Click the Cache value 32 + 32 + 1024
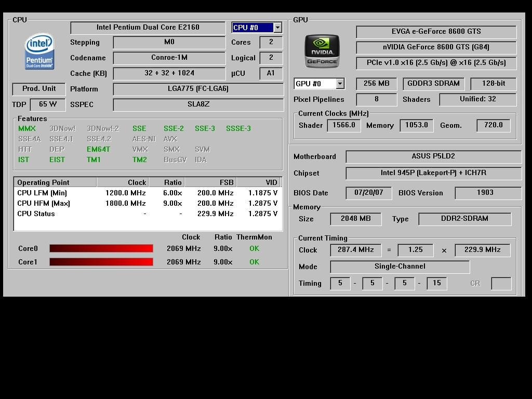 [169, 73]
